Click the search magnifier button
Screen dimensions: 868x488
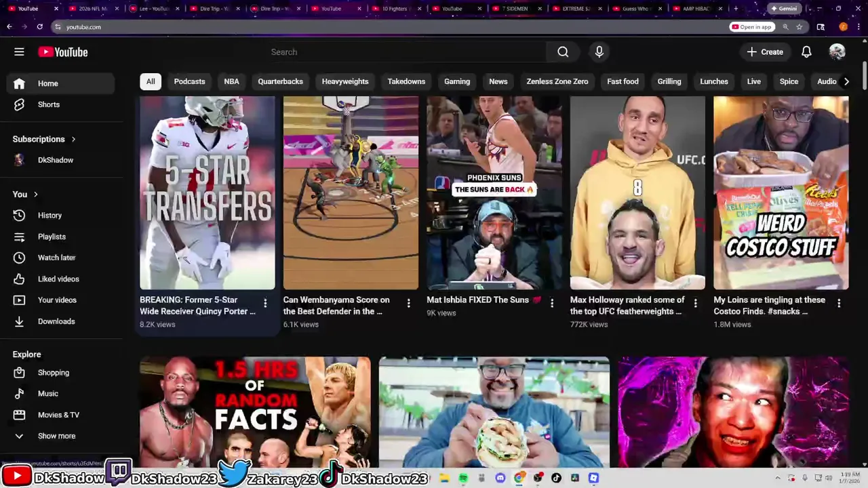(563, 52)
